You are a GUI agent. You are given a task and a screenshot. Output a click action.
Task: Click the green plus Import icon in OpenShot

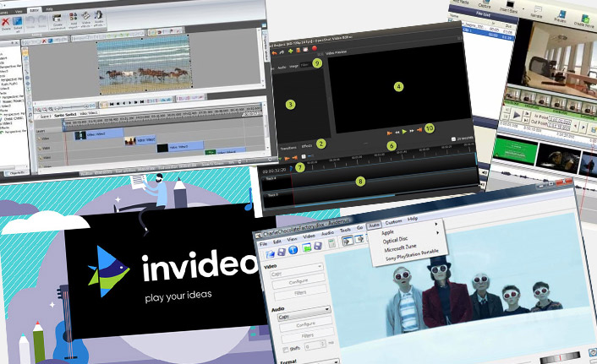(x=291, y=51)
